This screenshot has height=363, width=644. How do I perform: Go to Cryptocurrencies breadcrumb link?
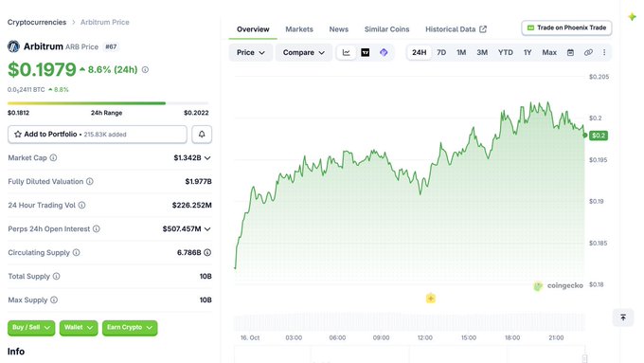click(x=37, y=22)
